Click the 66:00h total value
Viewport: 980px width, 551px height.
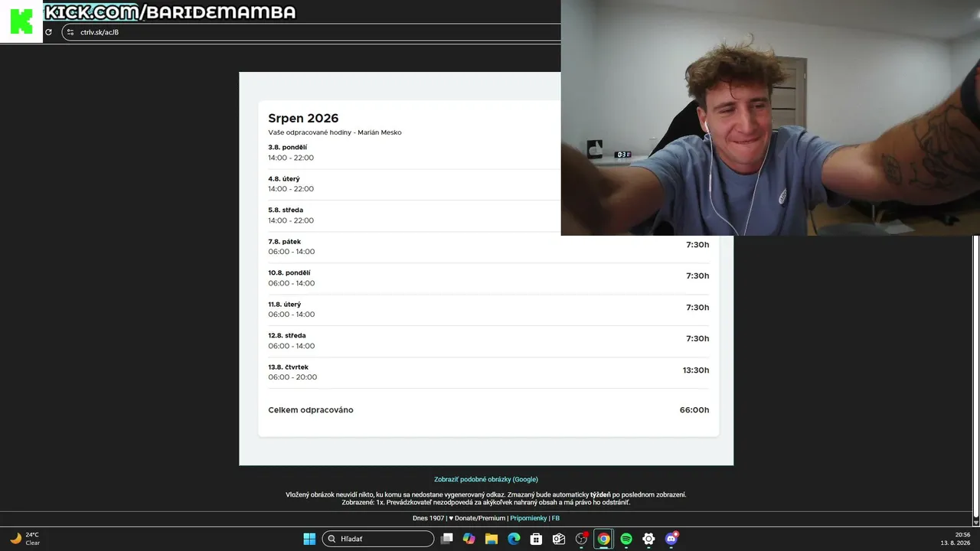pyautogui.click(x=694, y=410)
